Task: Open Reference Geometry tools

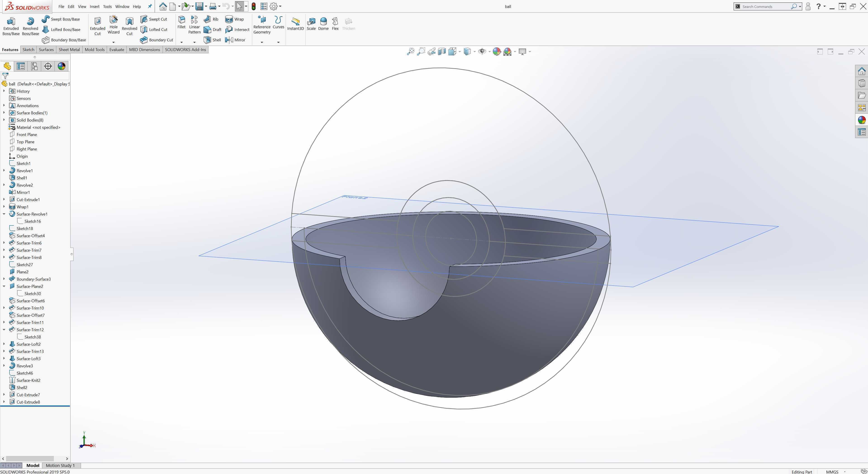Action: click(x=262, y=25)
